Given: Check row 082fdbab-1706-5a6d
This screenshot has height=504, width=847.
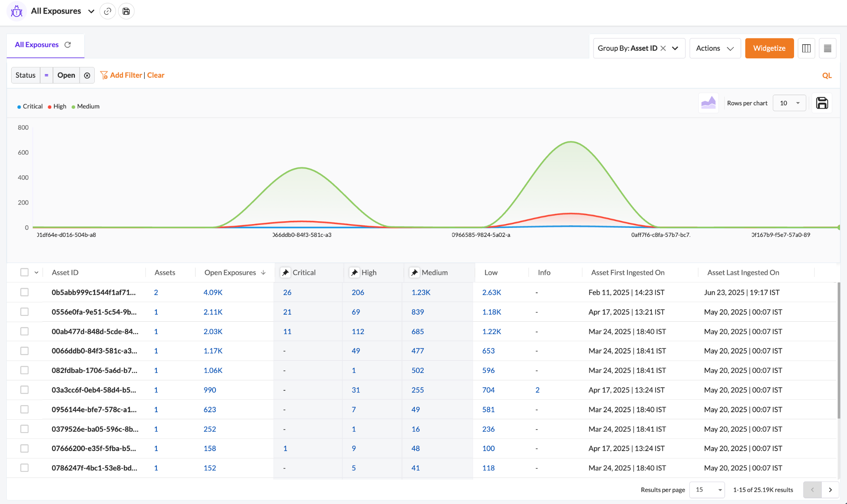Looking at the screenshot, I should [24, 370].
